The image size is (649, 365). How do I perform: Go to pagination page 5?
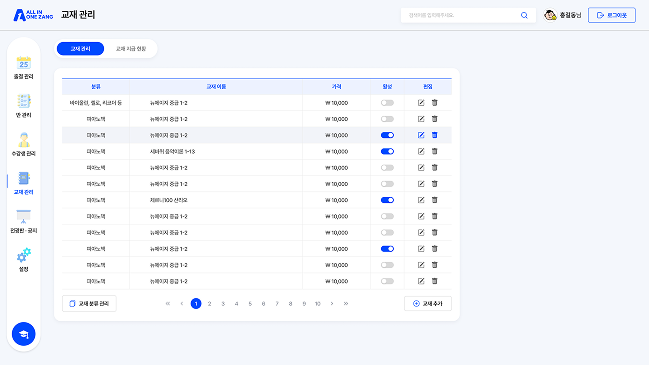[250, 304]
